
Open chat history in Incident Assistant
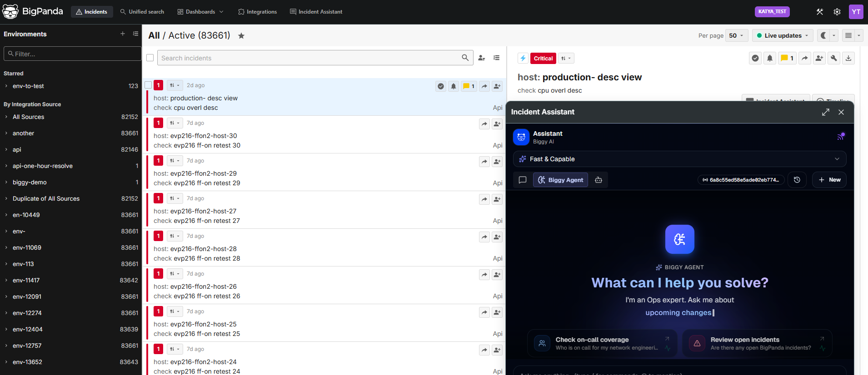(x=797, y=180)
